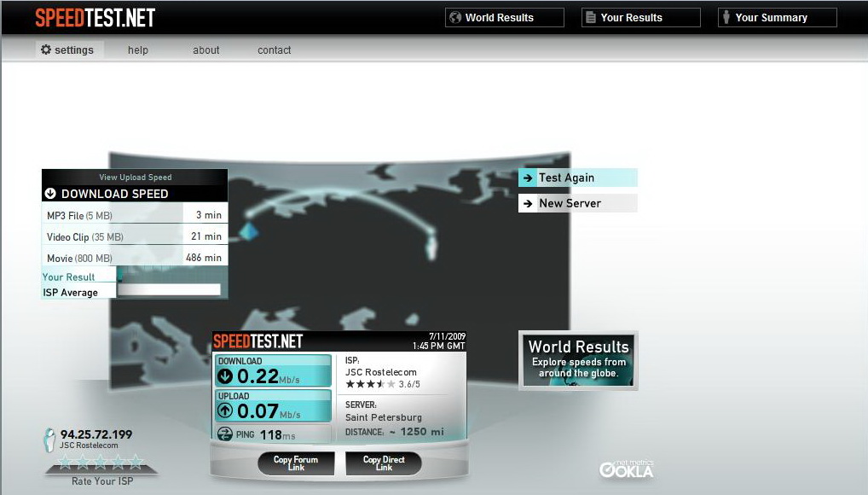Click the Copy Forum Link button

(296, 463)
